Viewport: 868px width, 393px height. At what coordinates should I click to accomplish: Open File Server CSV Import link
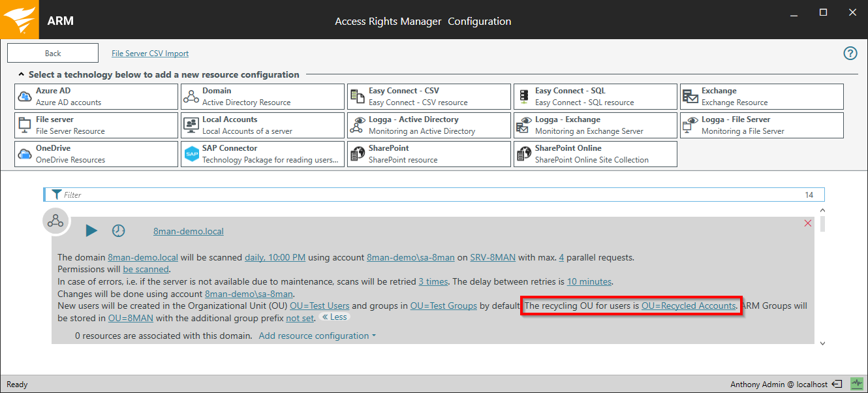(x=150, y=54)
